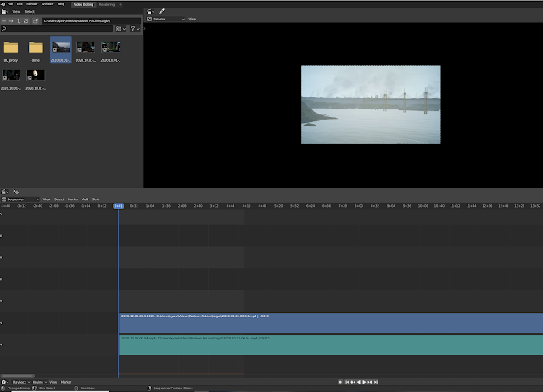Viewport: 543px width, 392px height.
Task: Click the file path input field
Action: click(92, 20)
